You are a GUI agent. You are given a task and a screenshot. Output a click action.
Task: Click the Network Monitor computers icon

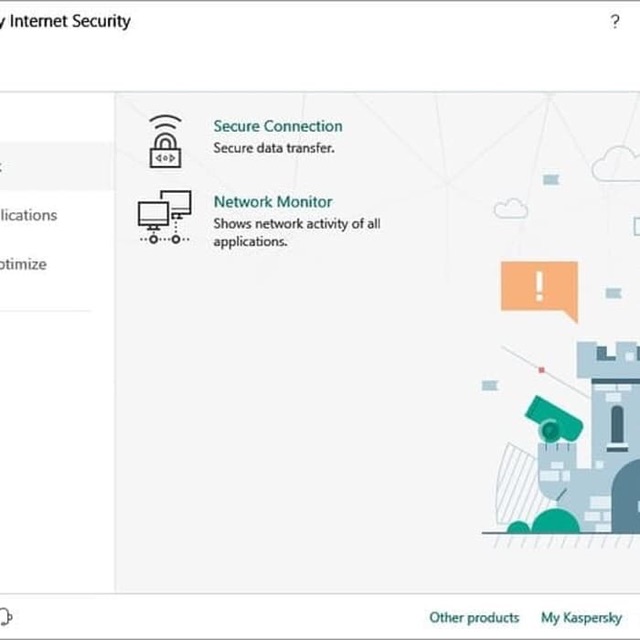click(x=164, y=217)
